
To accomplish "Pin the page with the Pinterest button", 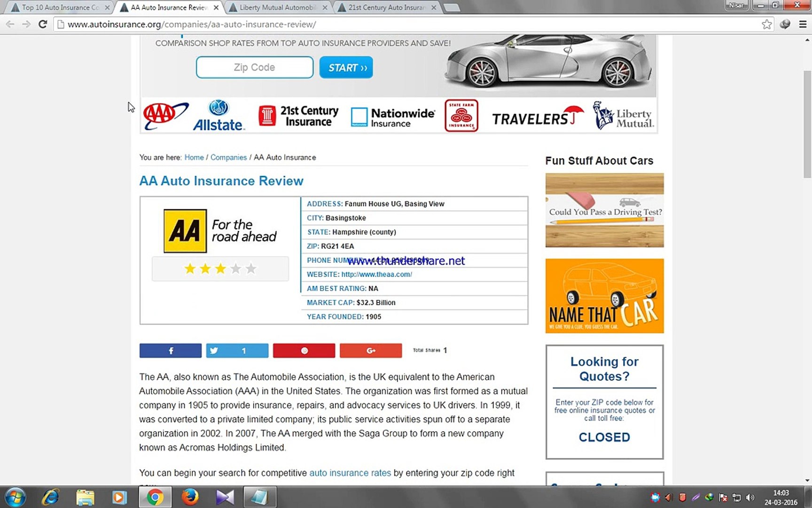I will coord(304,350).
